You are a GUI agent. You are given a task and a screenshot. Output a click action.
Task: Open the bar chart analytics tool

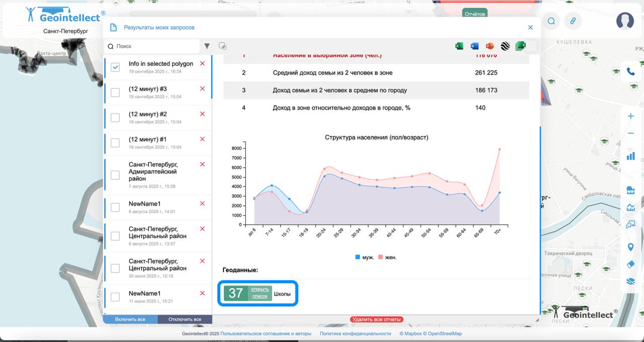(630, 156)
